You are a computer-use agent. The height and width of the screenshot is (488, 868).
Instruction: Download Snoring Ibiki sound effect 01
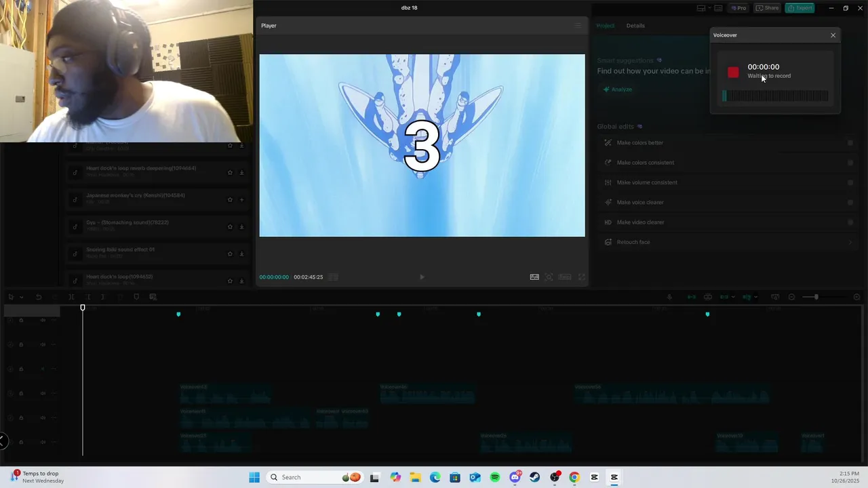[241, 254]
